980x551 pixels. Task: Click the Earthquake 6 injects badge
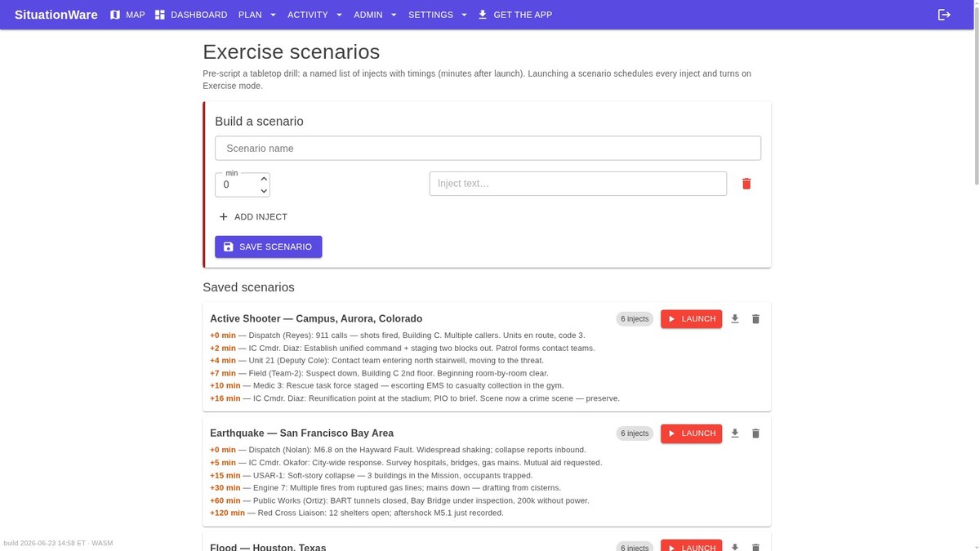pyautogui.click(x=635, y=433)
